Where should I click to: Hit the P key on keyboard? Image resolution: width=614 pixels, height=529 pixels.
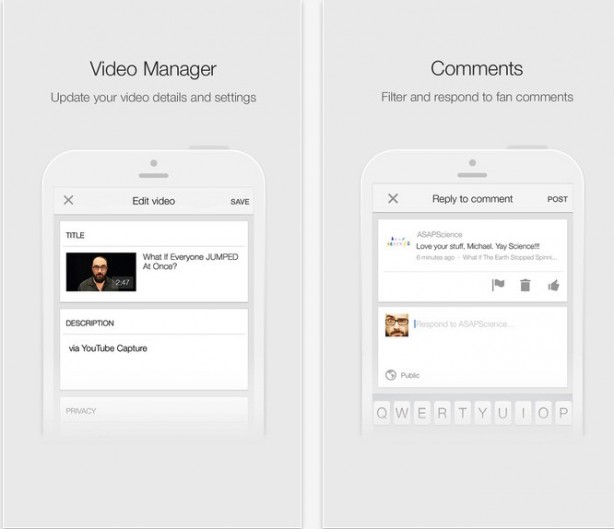[x=564, y=412]
